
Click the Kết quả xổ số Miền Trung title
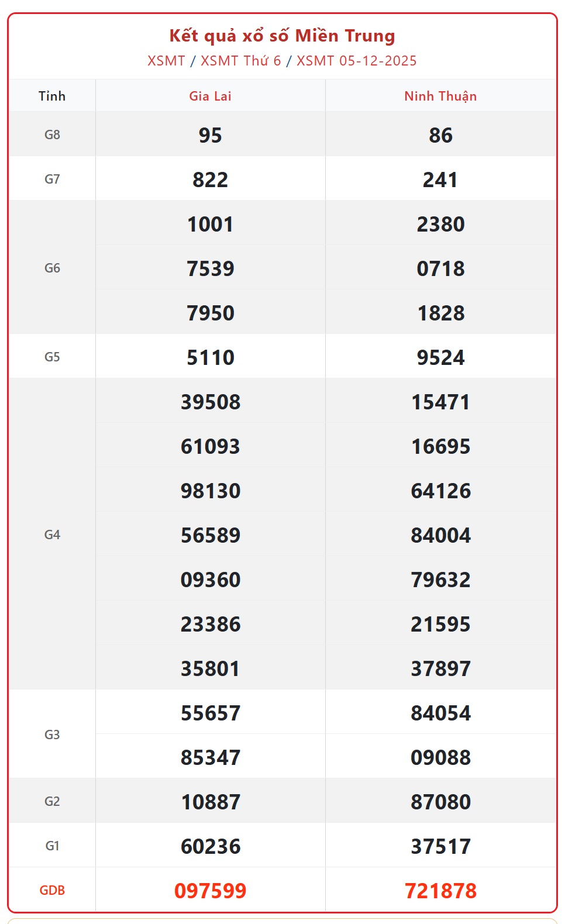pyautogui.click(x=282, y=36)
